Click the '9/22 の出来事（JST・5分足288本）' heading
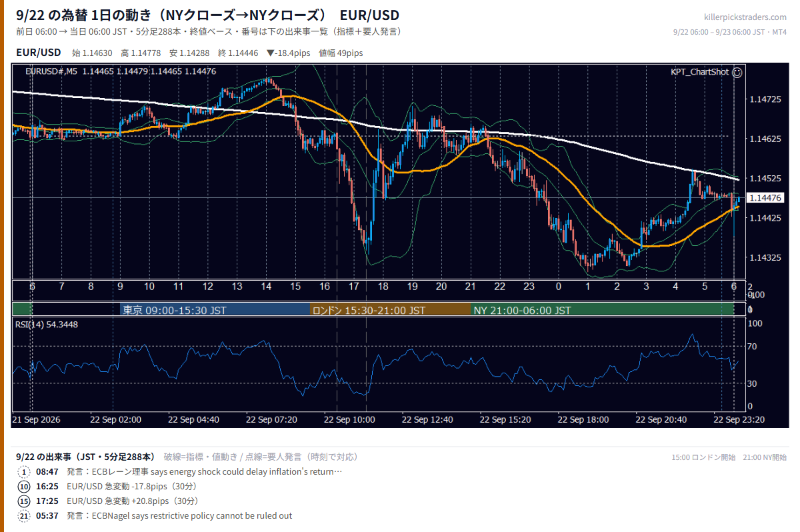Image resolution: width=800 pixels, height=532 pixels. click(x=85, y=457)
